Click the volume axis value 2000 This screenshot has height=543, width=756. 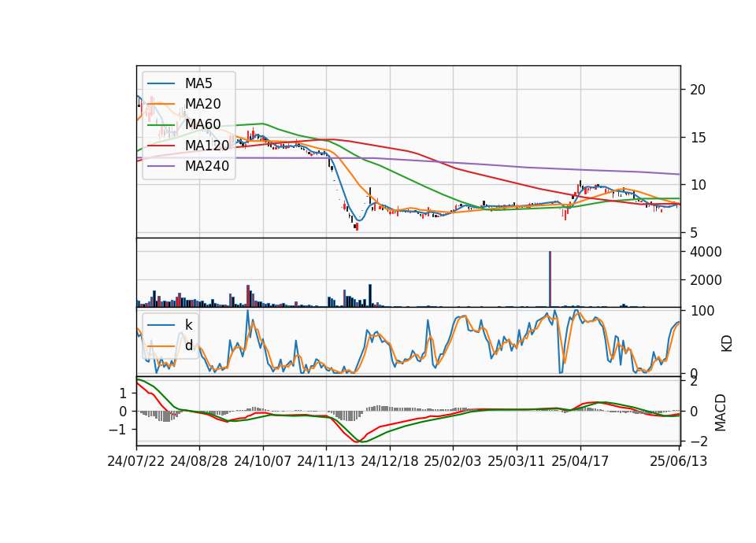706,280
